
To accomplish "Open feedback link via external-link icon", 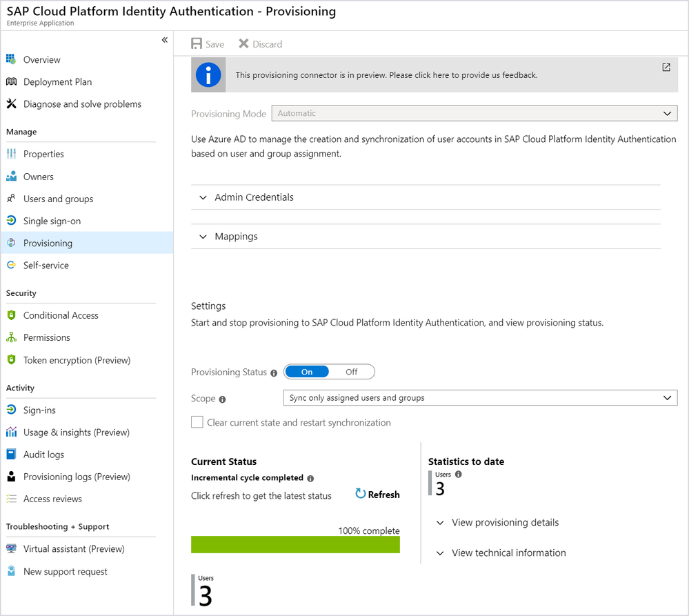I will pyautogui.click(x=666, y=68).
